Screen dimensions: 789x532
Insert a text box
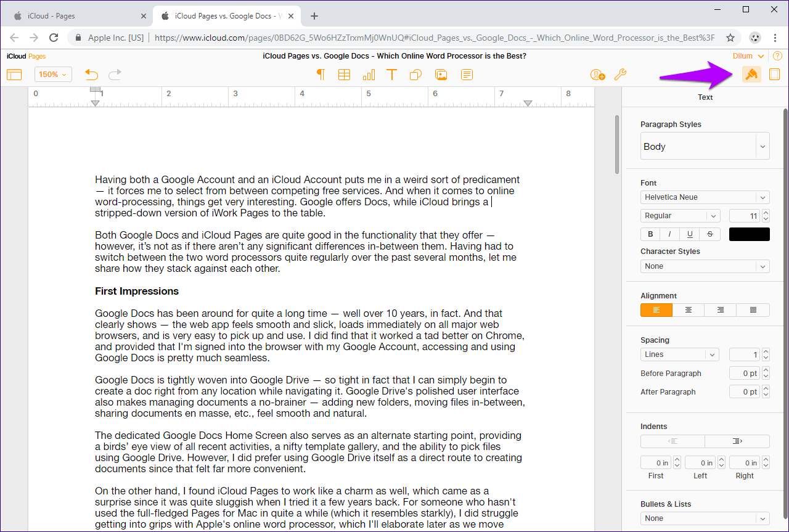click(x=391, y=75)
